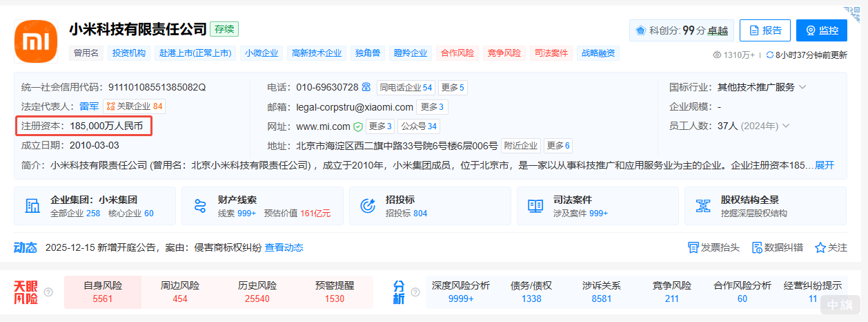Click the 招投标 icon

pos(368,206)
